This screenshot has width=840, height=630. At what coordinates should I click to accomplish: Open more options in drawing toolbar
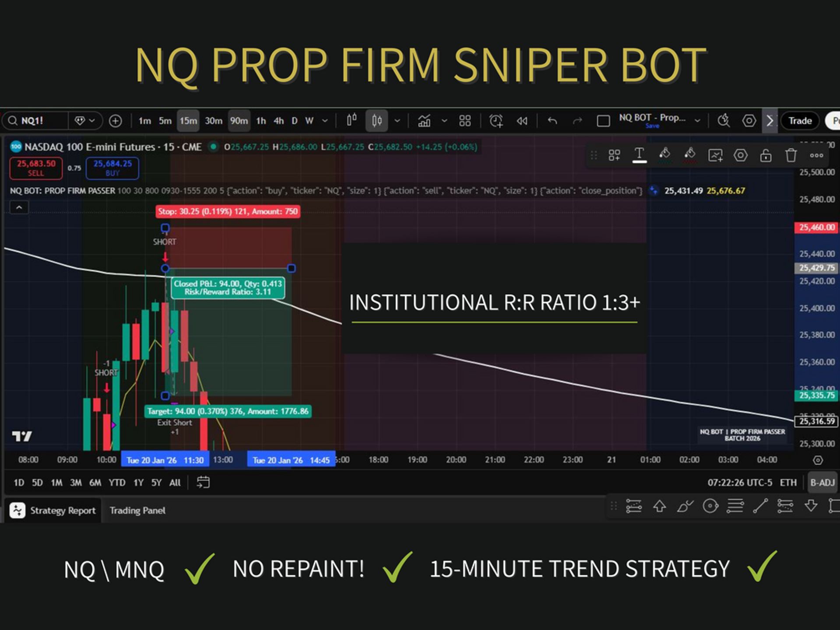point(816,155)
